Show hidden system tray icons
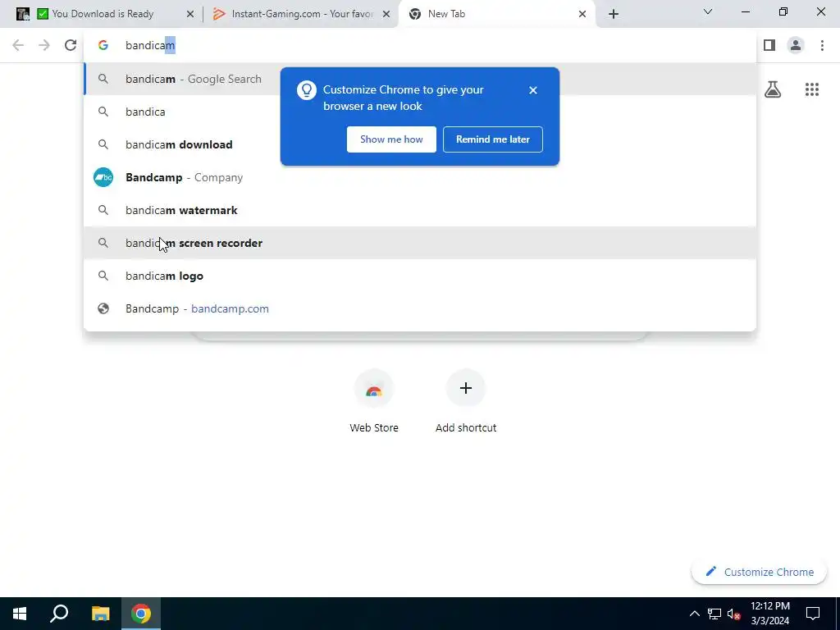 [x=694, y=614]
